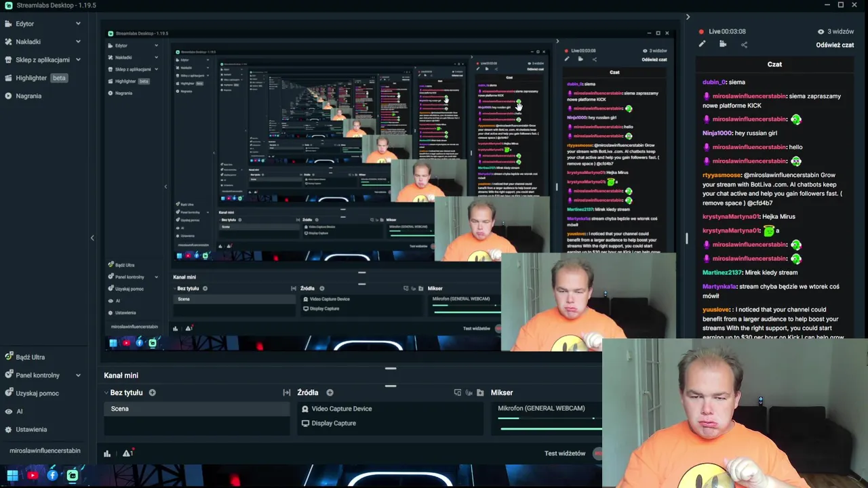Click webcam icon of Video Capture Device
This screenshot has height=488, width=868.
305,409
